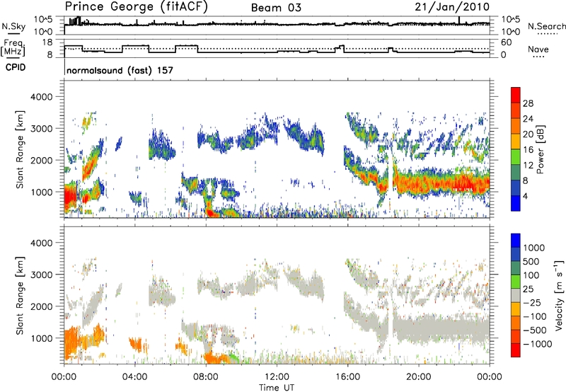Click the '04:00' time tick label
566x392 pixels.
[135, 377]
